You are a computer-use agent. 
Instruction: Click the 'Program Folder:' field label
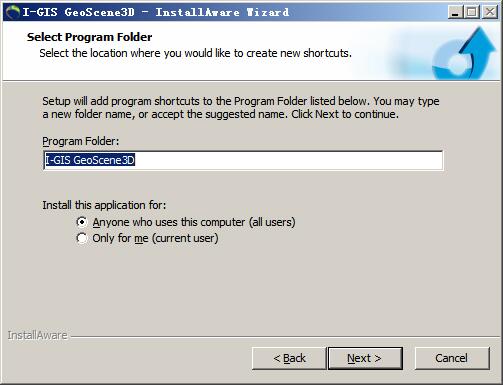81,141
